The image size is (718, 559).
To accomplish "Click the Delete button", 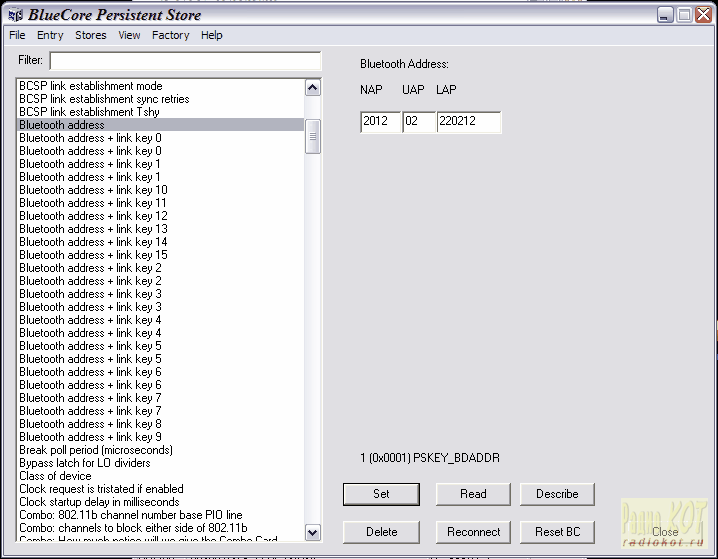I will [381, 532].
